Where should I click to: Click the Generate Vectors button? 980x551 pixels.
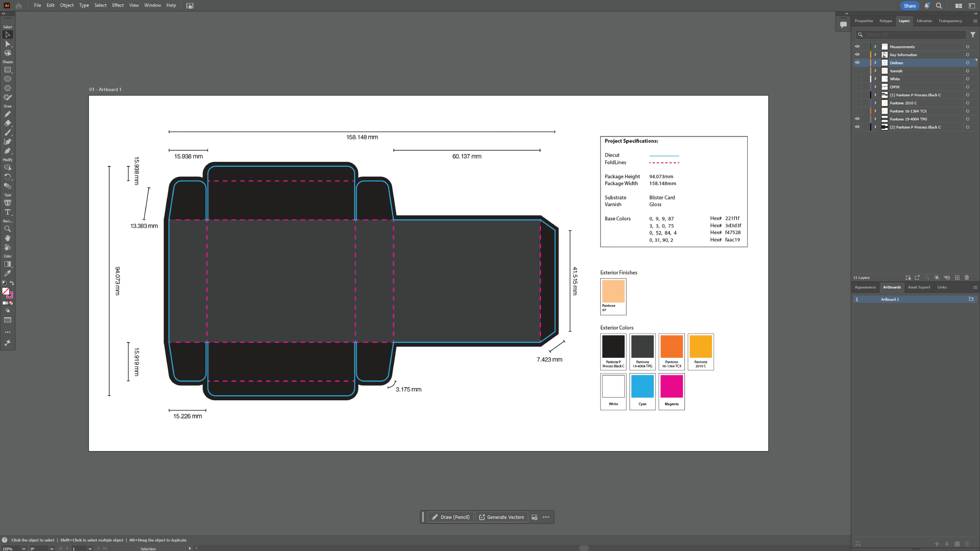[501, 517]
